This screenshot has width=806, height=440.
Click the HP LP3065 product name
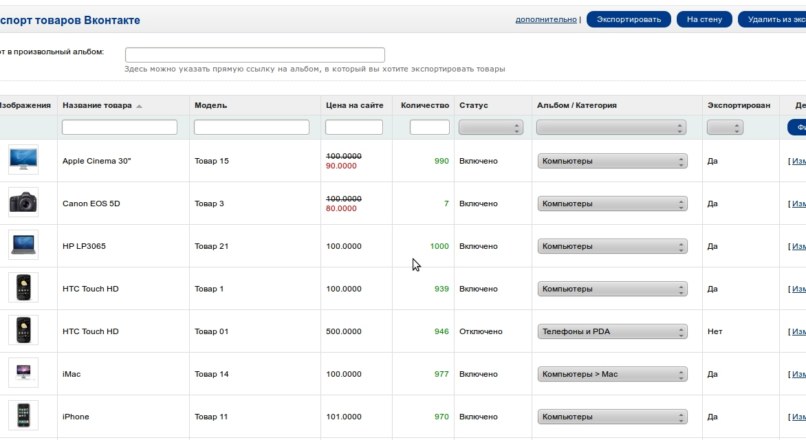[84, 246]
